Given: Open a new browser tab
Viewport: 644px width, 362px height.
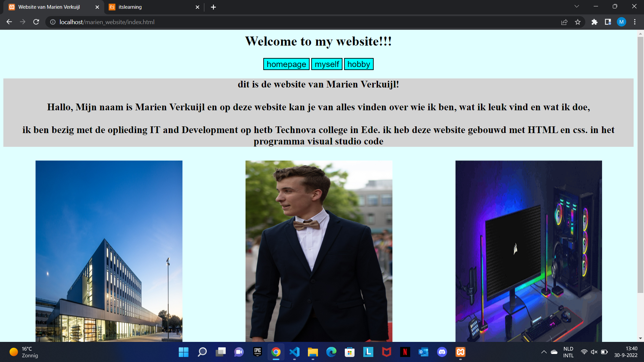Looking at the screenshot, I should coord(213,7).
